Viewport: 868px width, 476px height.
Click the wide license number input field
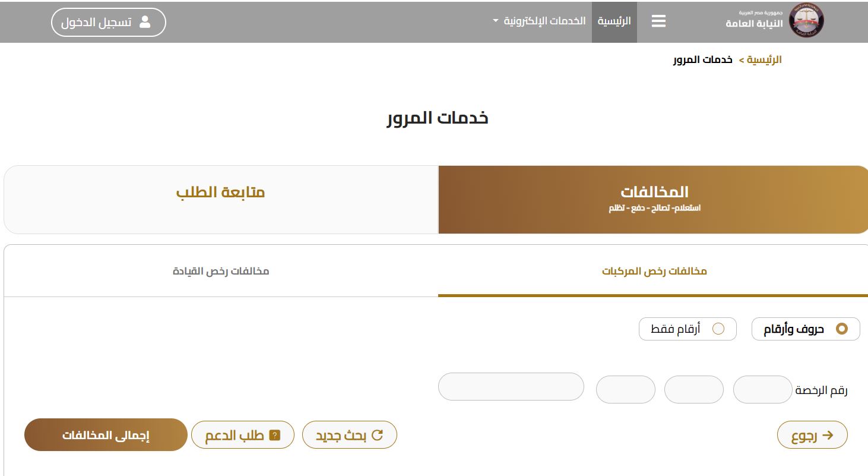point(511,387)
